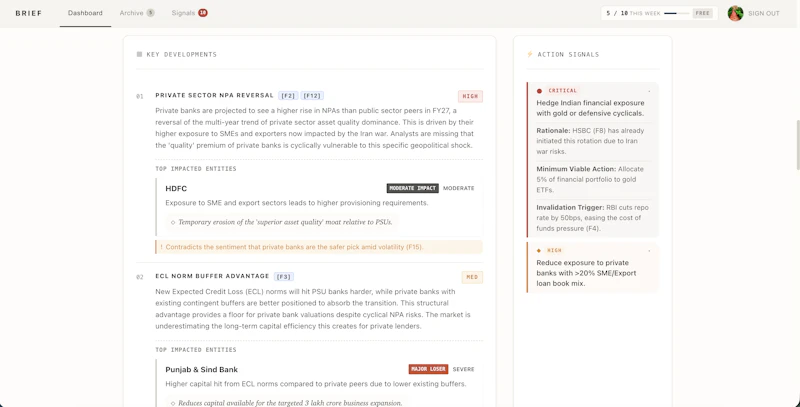800x407 pixels.
Task: Switch to the Signals tab
Action: [183, 13]
